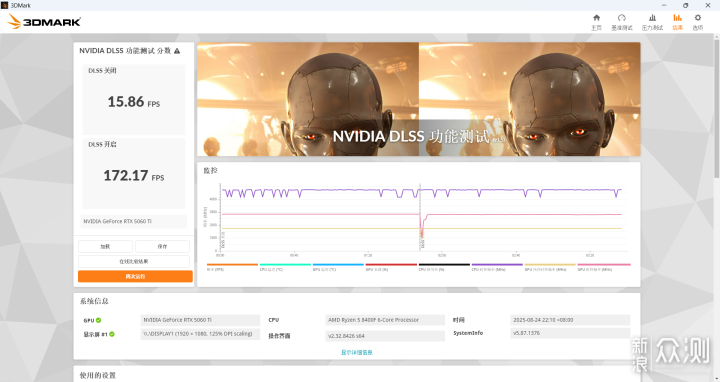Toggle the purple CPU clock frequency legend

coord(497,267)
